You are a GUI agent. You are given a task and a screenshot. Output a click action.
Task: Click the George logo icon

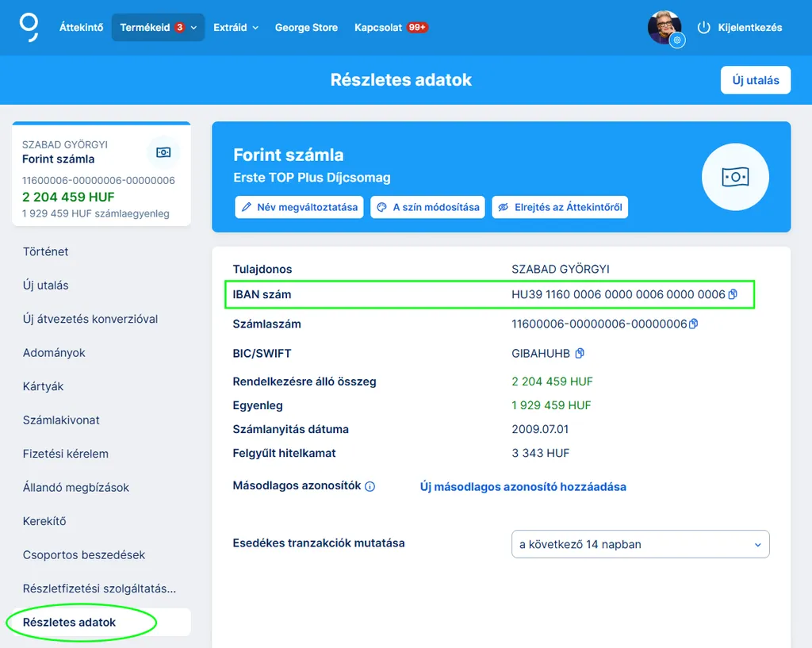coord(29,26)
